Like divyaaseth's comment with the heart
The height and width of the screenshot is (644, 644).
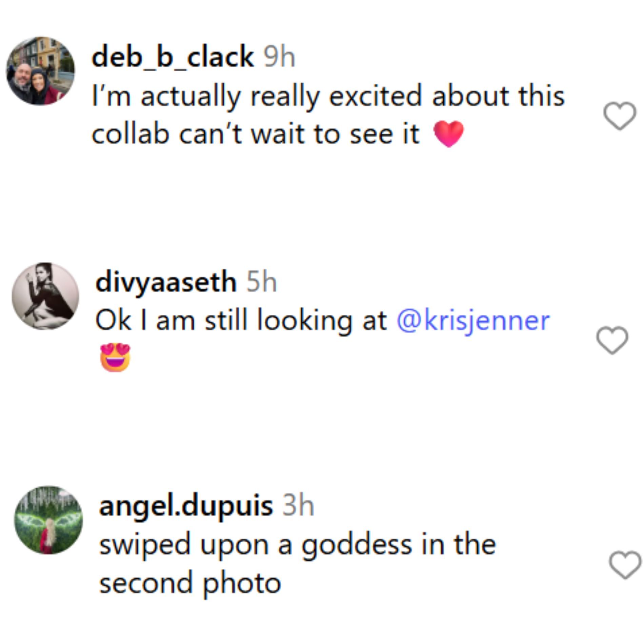click(612, 340)
